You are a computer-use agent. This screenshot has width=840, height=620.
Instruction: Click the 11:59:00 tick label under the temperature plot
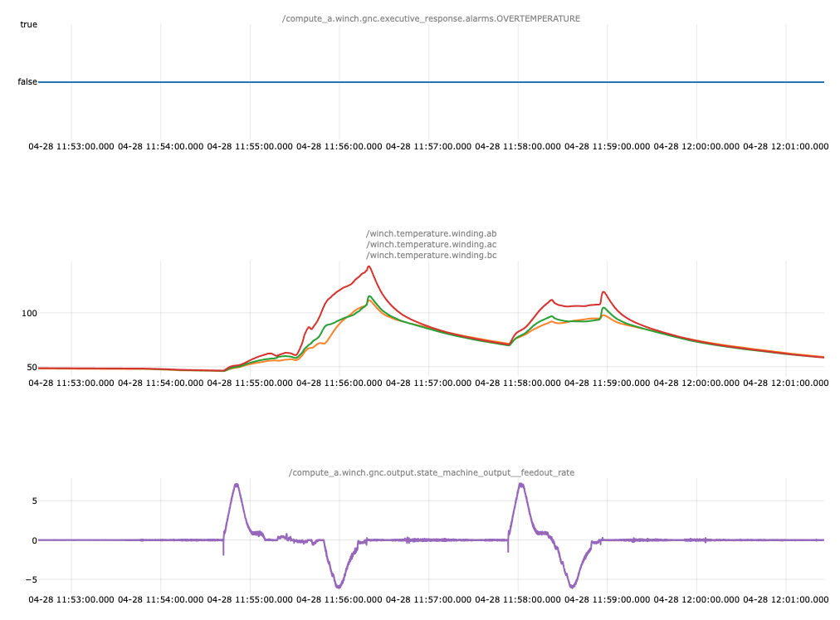click(607, 383)
